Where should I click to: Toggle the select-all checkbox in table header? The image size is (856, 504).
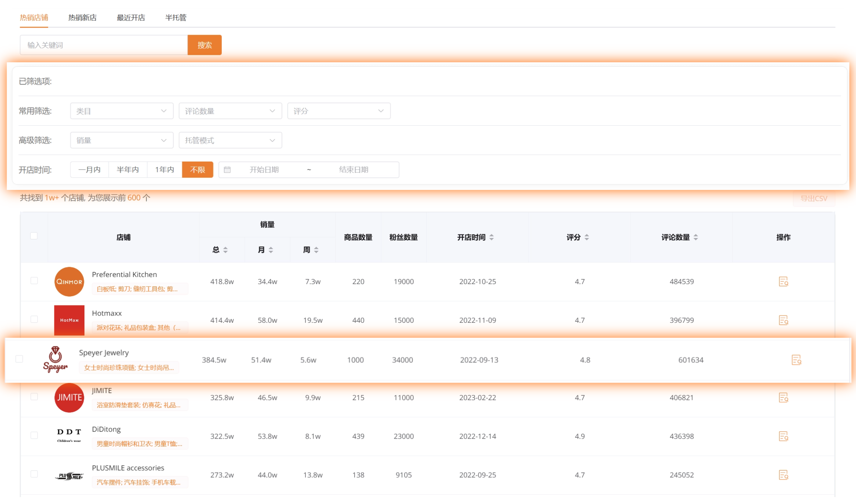(x=34, y=236)
